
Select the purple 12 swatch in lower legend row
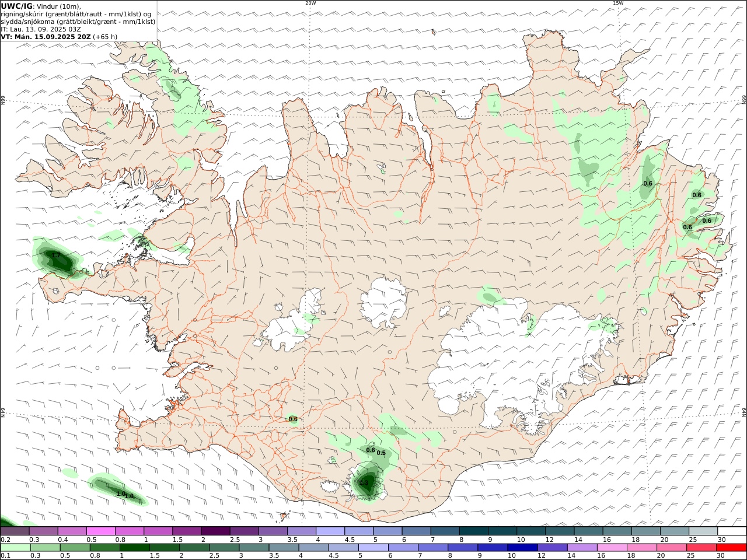coord(552,548)
